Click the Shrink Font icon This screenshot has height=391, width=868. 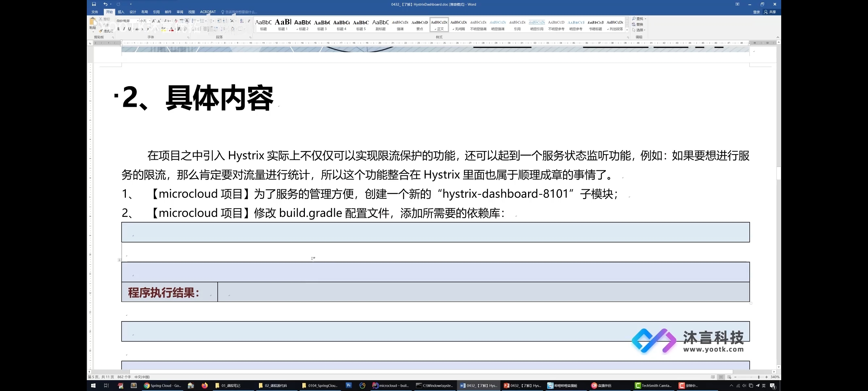(159, 21)
